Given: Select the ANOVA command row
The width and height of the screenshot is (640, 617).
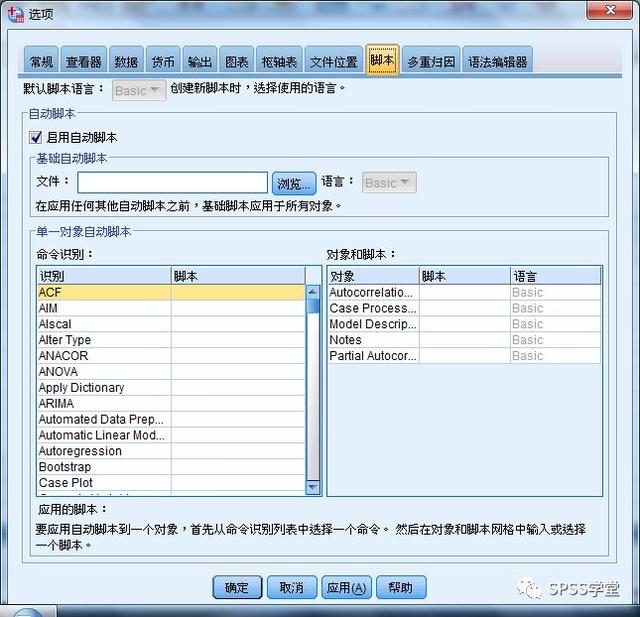Looking at the screenshot, I should 171,372.
